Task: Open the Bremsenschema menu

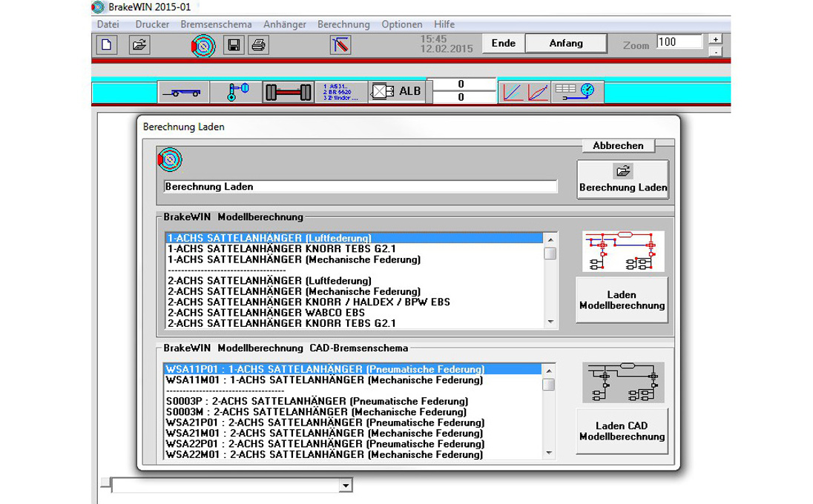Action: tap(216, 24)
